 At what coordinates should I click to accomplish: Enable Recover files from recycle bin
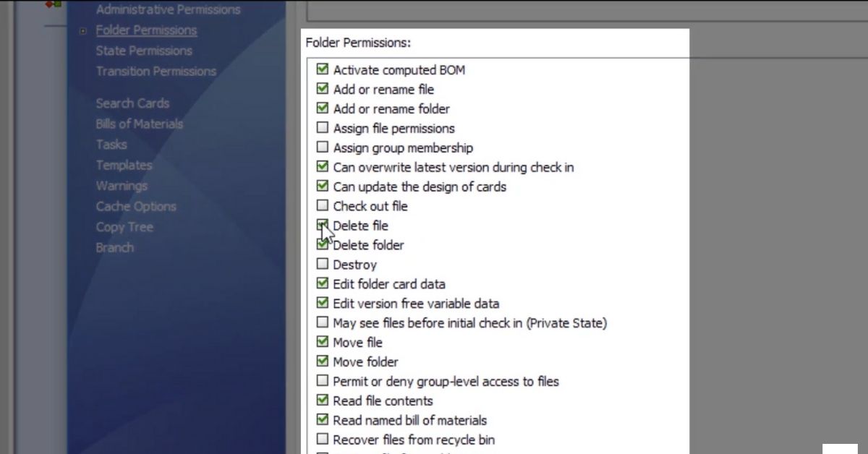pos(323,440)
